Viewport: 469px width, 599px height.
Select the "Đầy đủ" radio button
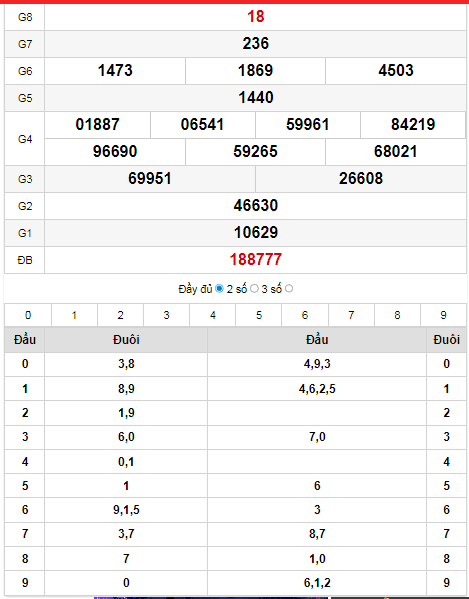pyautogui.click(x=219, y=289)
